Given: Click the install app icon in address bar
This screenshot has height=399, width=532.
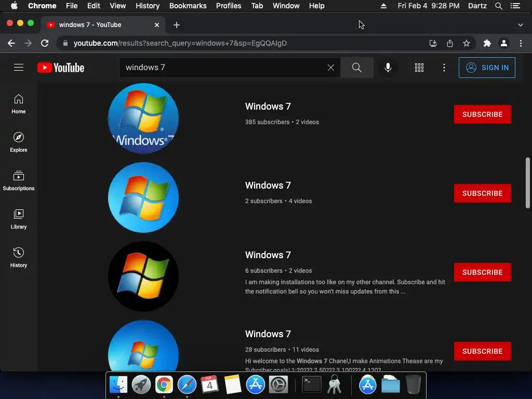Looking at the screenshot, I should [433, 43].
